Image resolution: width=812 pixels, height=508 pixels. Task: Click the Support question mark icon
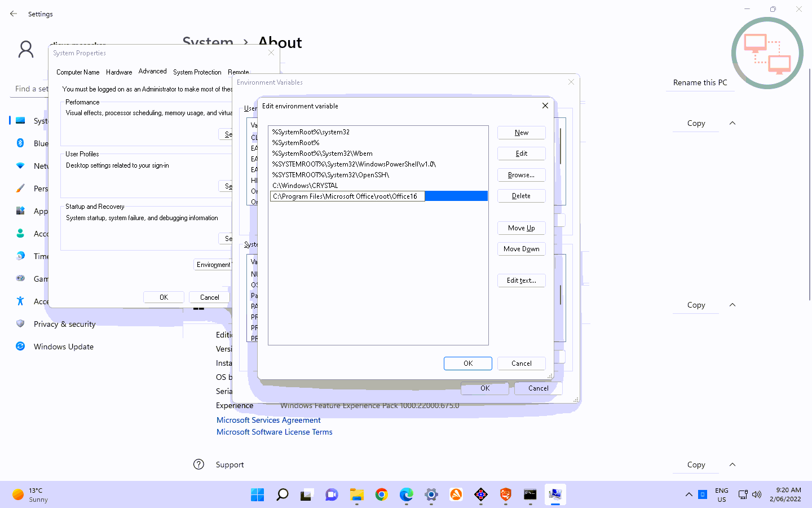(198, 465)
